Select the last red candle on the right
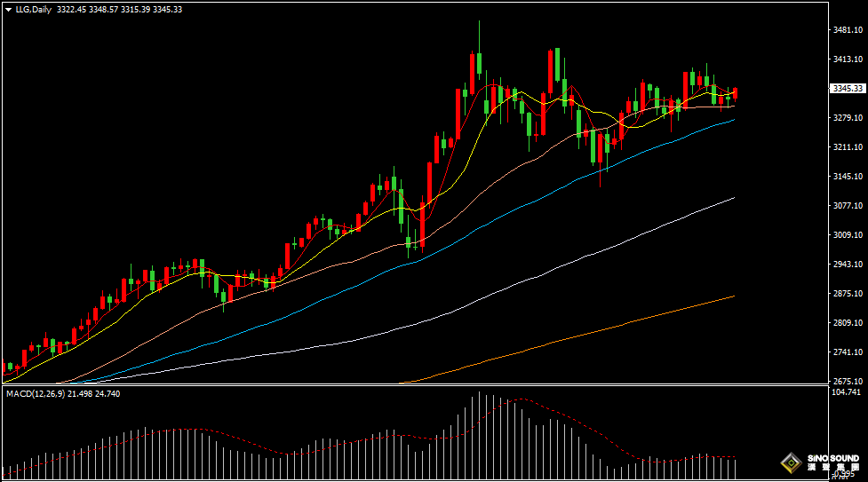 point(735,93)
